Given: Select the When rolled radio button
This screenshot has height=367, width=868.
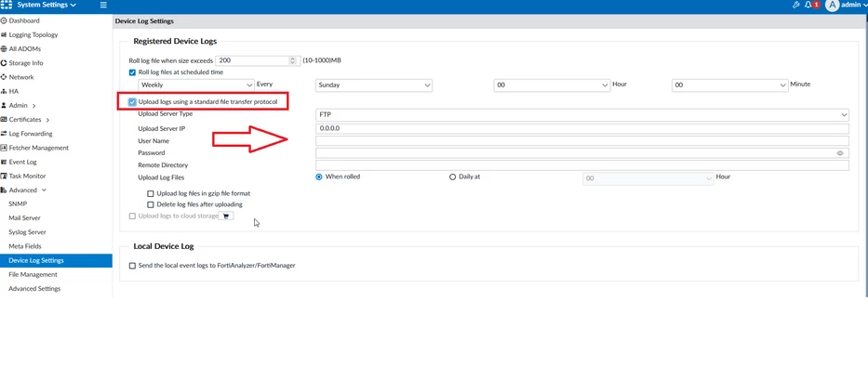Looking at the screenshot, I should click(x=319, y=177).
